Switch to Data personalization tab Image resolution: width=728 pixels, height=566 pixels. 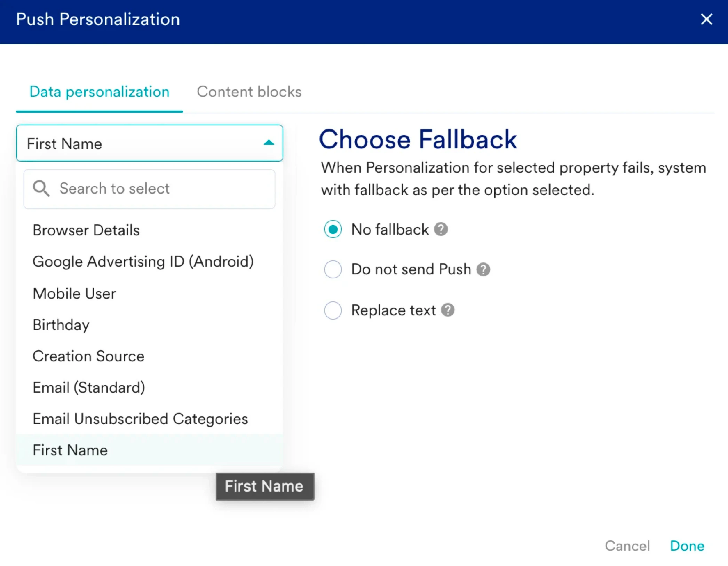(x=100, y=92)
